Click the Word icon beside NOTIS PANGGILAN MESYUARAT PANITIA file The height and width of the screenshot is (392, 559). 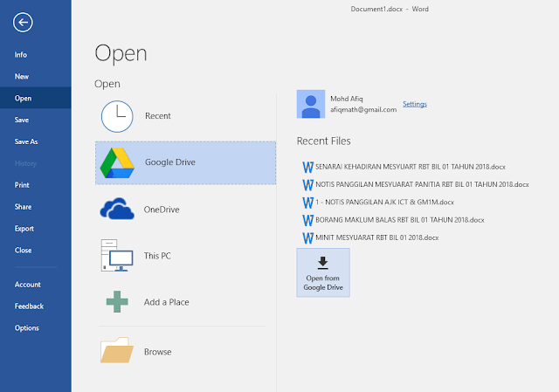pos(308,184)
